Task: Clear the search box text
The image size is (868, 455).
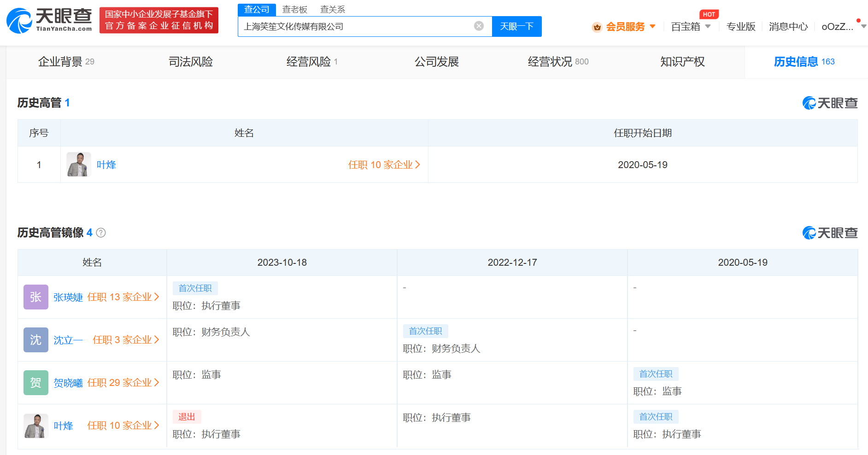Action: 479,26
